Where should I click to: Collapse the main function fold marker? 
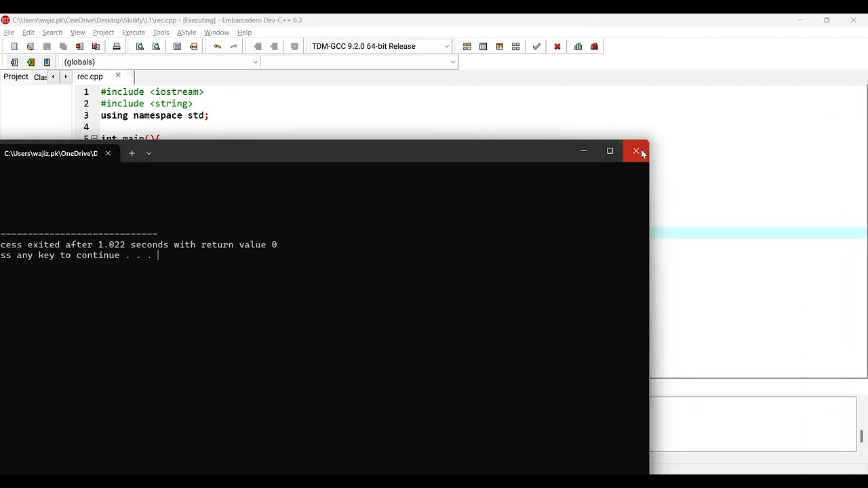[94, 138]
